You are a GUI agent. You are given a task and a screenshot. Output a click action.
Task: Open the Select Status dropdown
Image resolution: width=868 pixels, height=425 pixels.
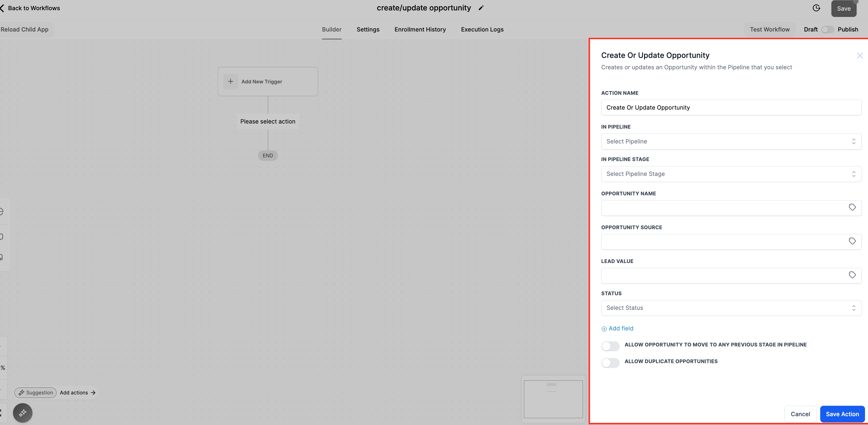pyautogui.click(x=731, y=308)
